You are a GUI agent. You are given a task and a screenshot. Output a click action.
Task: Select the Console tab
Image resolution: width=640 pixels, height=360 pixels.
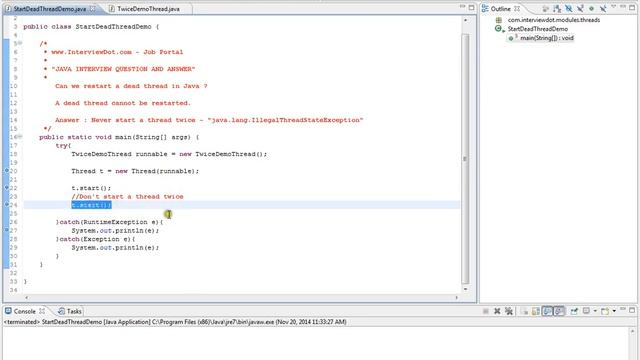(24, 311)
